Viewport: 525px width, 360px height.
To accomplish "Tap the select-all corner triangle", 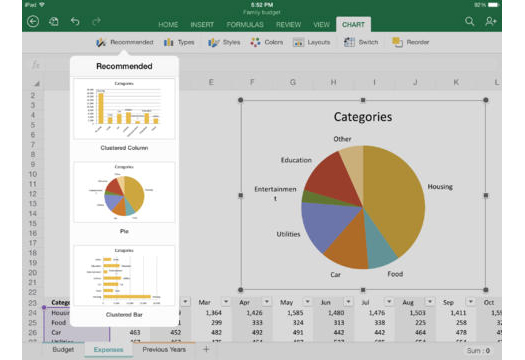I will click(37, 83).
